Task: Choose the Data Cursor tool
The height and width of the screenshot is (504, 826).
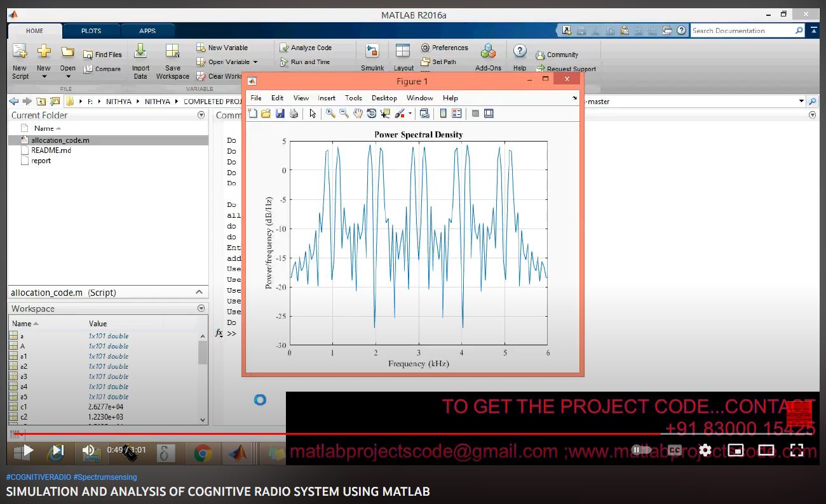Action: [x=385, y=114]
